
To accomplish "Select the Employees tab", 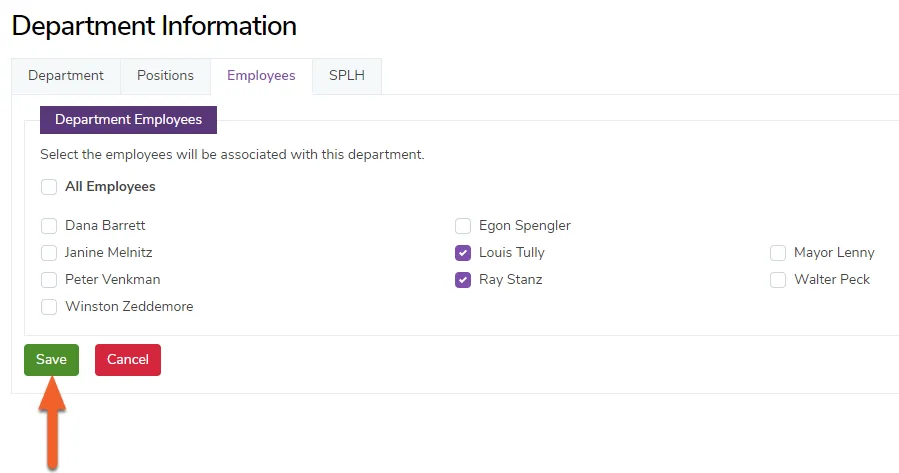I will coord(261,76).
